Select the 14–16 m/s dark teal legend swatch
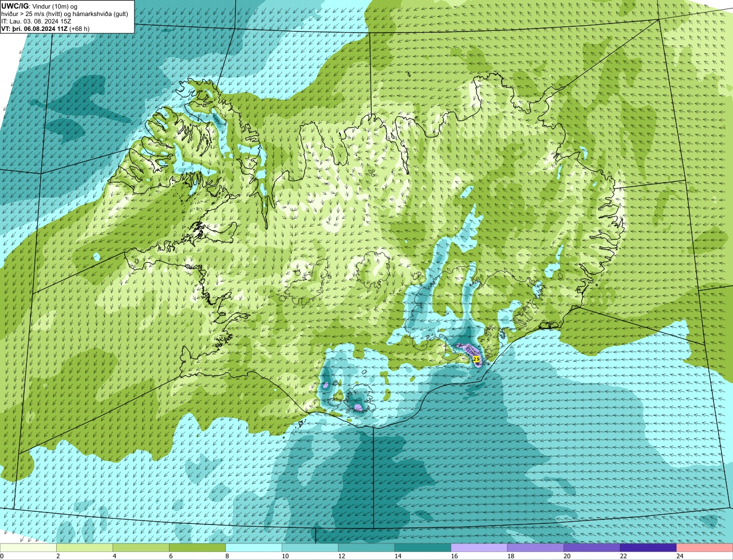Image resolution: width=733 pixels, height=560 pixels. (423, 548)
